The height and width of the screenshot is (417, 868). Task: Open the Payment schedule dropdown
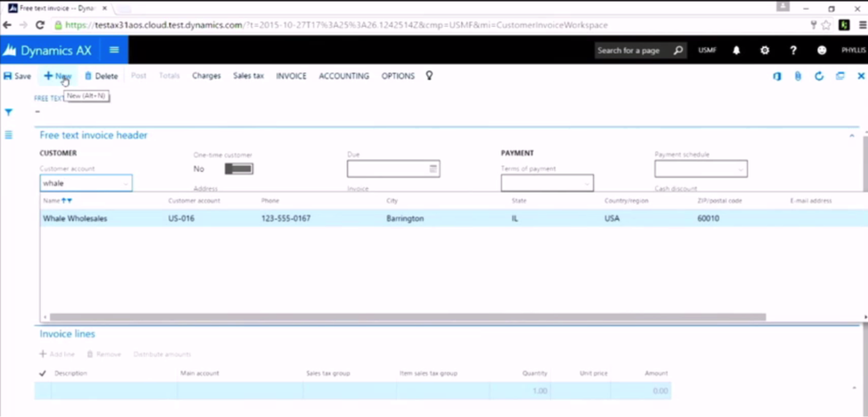pos(741,169)
